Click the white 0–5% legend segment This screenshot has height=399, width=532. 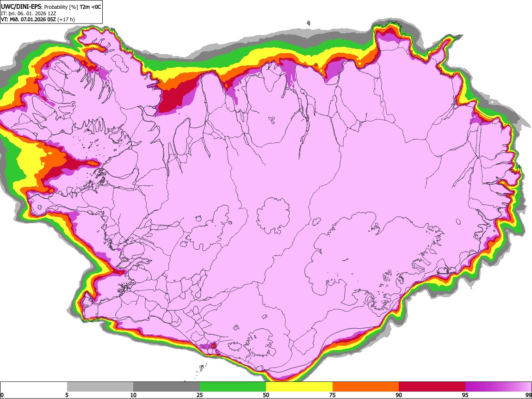(34, 387)
